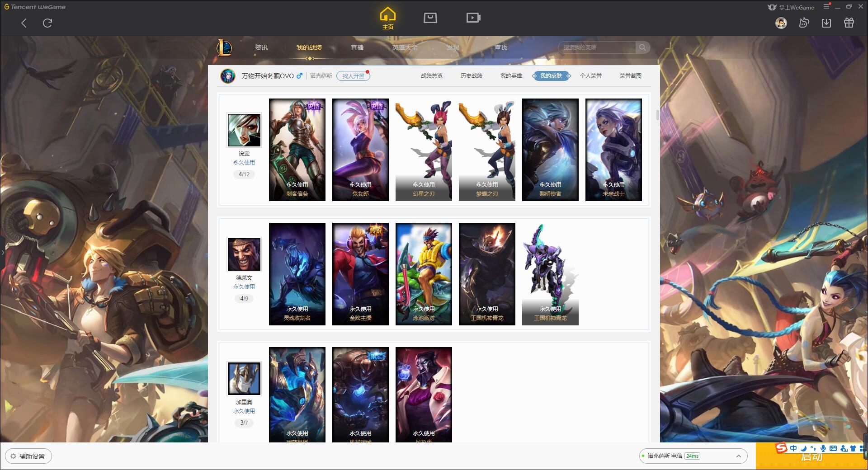Open the 王国机神青龙 chroma model card
The width and height of the screenshot is (868, 470).
click(550, 274)
